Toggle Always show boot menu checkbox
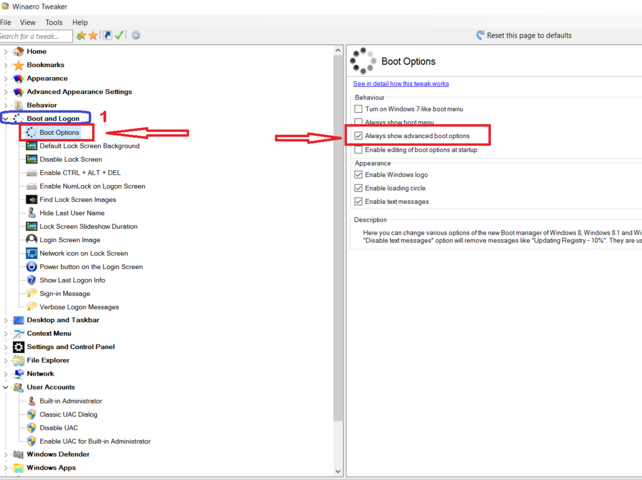This screenshot has width=642, height=480. [x=358, y=122]
